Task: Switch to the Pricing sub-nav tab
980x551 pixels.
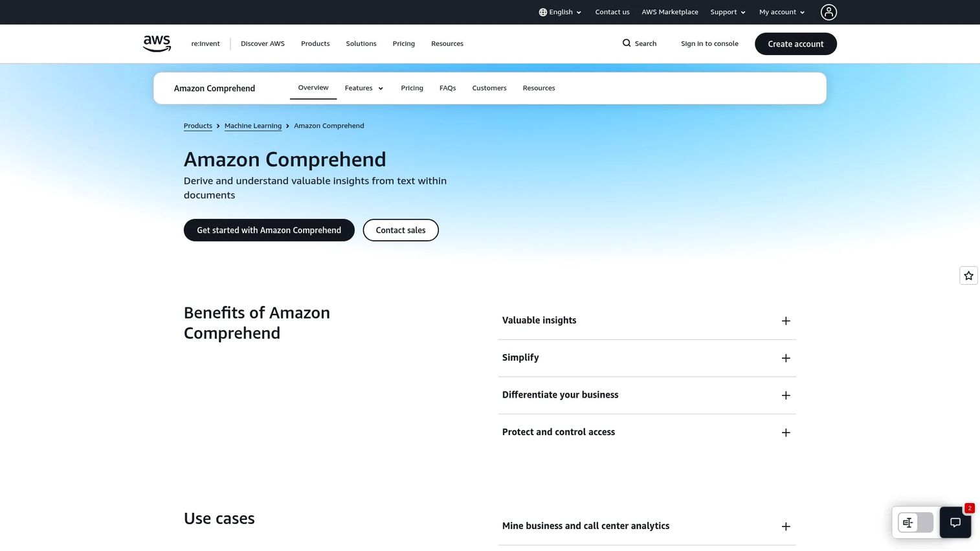Action: click(x=412, y=88)
